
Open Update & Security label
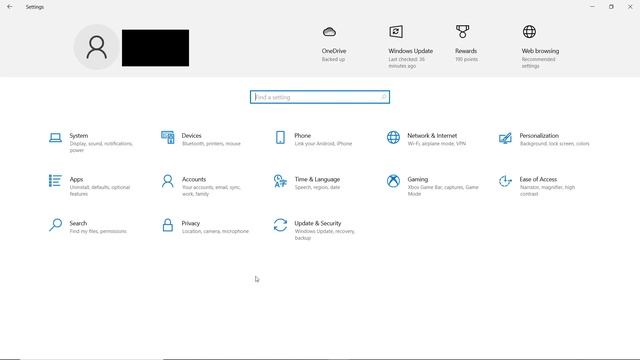(x=318, y=223)
